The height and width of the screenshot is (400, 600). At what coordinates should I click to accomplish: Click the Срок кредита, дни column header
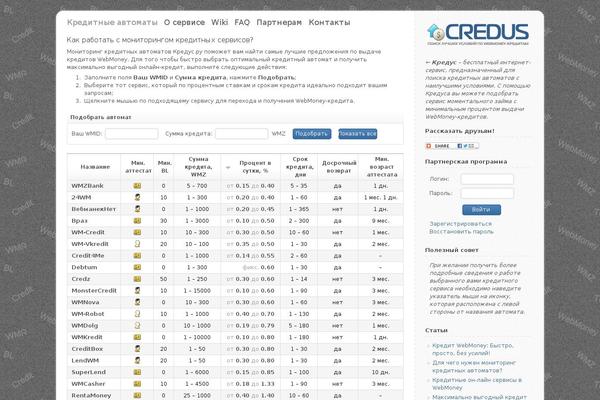[x=300, y=167]
